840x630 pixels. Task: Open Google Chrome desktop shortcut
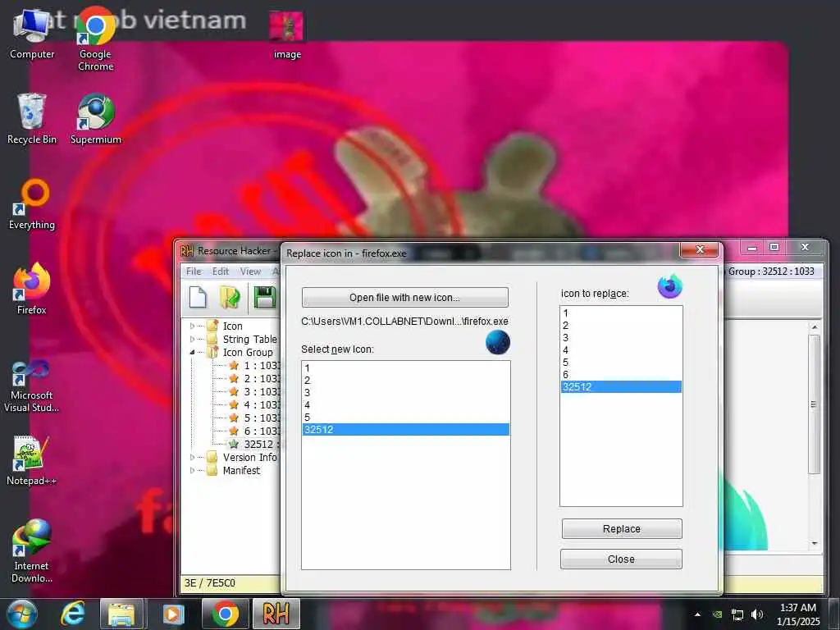(95, 40)
